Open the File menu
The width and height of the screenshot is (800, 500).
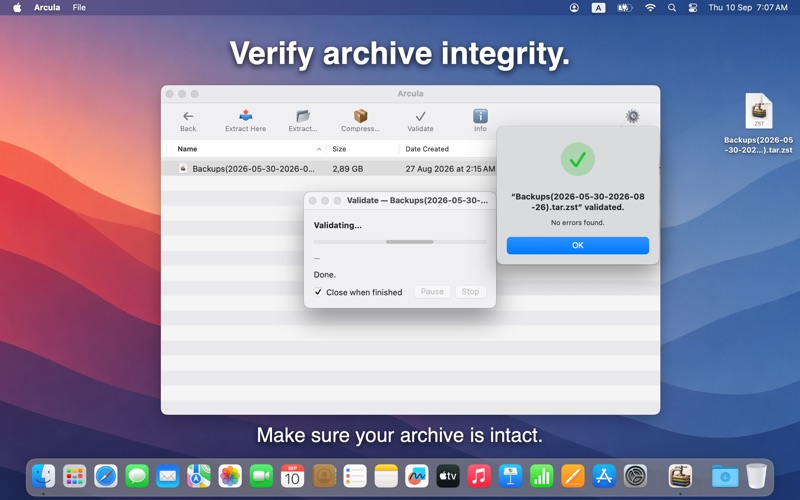(79, 8)
